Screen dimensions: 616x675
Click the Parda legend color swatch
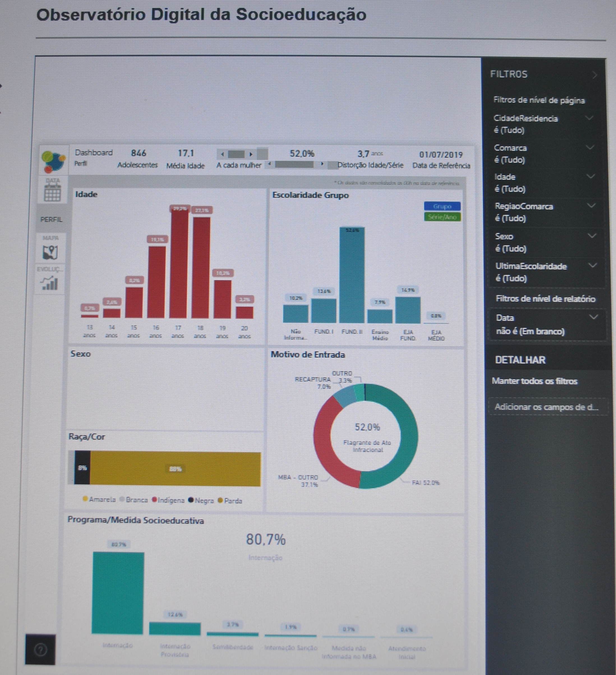point(220,500)
